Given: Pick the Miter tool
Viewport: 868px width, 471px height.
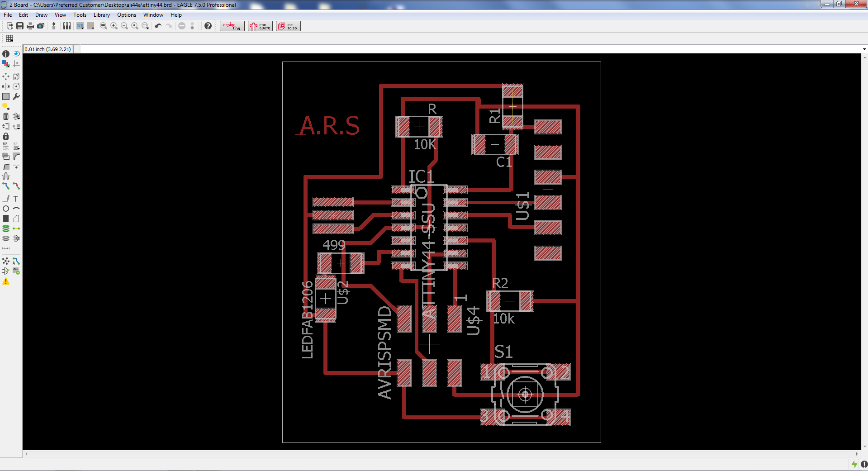Looking at the screenshot, I should point(16,156).
